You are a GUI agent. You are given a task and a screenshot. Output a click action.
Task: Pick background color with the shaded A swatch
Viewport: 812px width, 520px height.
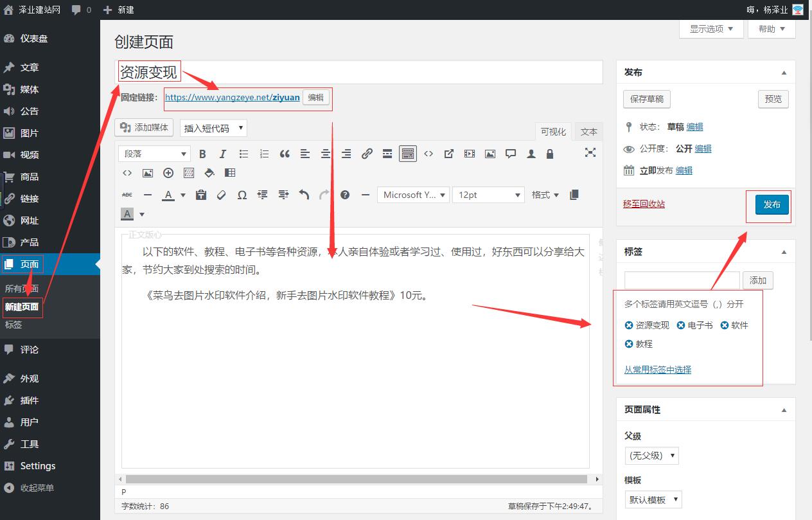127,214
